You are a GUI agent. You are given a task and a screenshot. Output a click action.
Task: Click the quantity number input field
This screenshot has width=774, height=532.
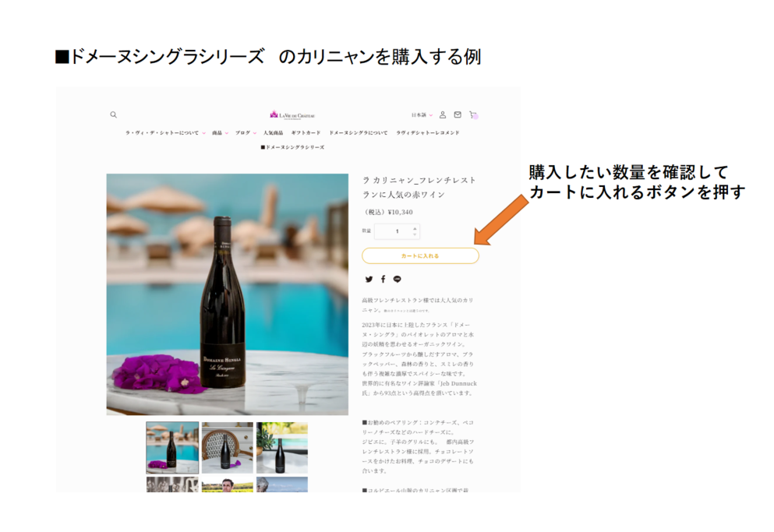[x=397, y=231]
